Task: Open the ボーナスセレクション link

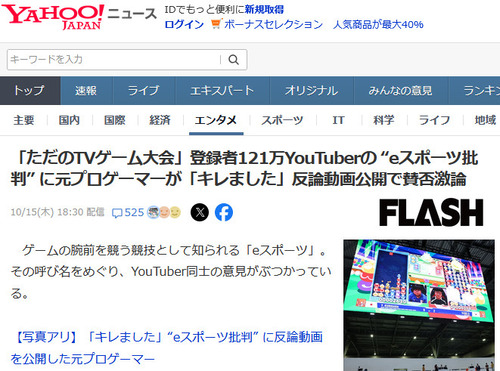Action: [x=273, y=24]
